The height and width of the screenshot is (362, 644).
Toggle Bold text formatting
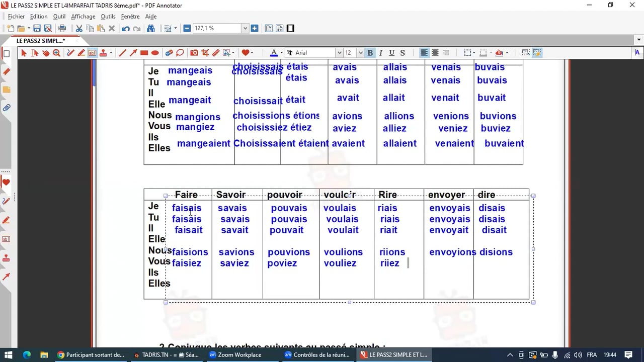[x=370, y=53]
